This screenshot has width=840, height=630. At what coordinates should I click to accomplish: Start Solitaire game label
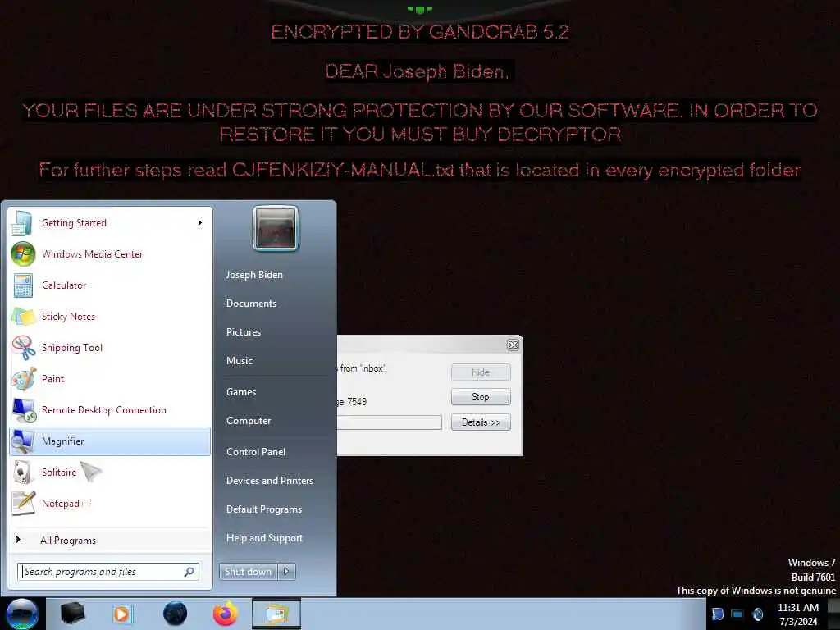point(59,472)
